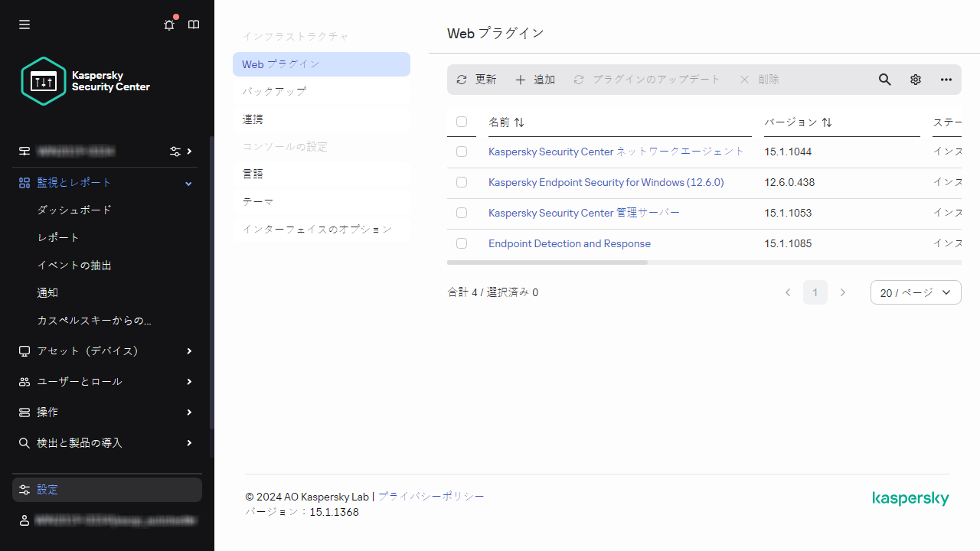Open the プライバシーポリシー link
Image resolution: width=980 pixels, height=551 pixels.
coord(431,496)
